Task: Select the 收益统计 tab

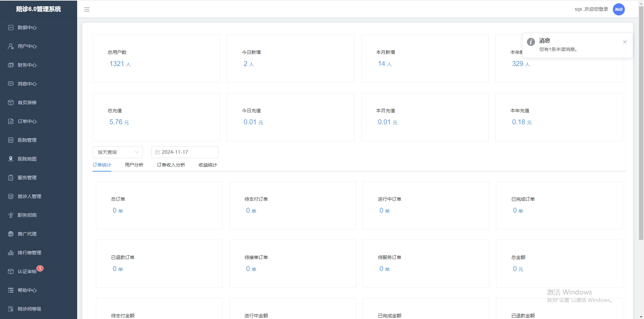Action: [x=208, y=165]
